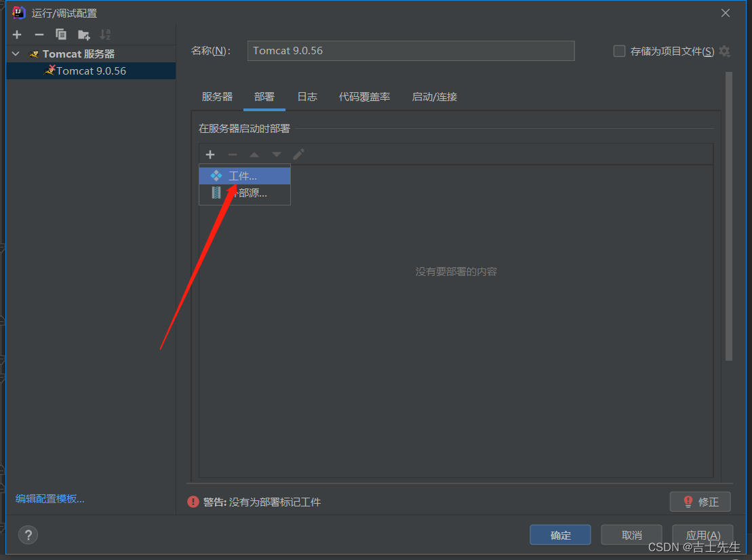
Task: Click the 没有要部署的内容 placeholder text
Action: [x=456, y=272]
